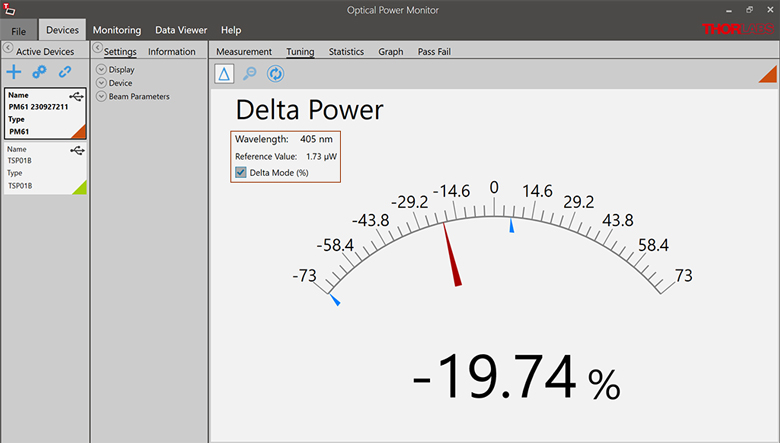Switch to the Statistics tab
The width and height of the screenshot is (780, 443).
[346, 52]
